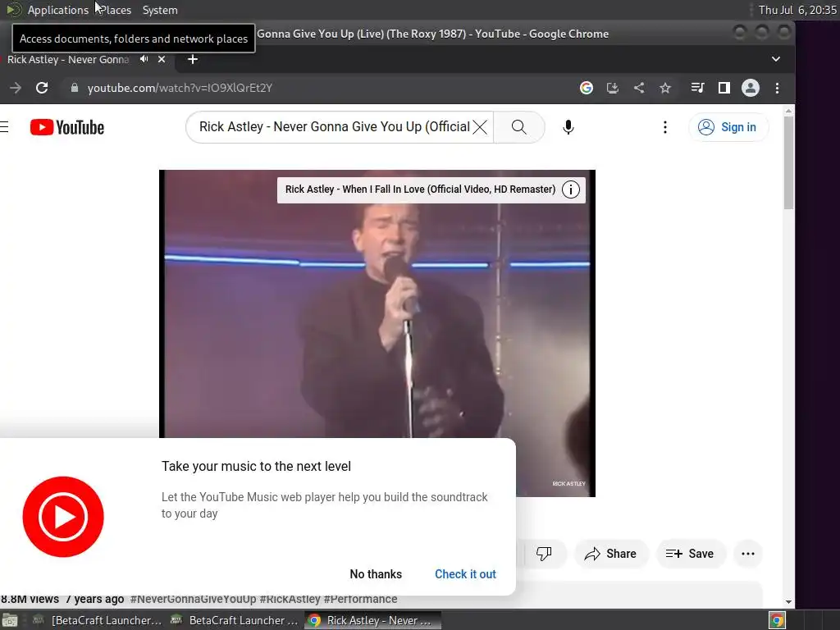
Task: Click the YouTube Music logo
Action: 63,517
